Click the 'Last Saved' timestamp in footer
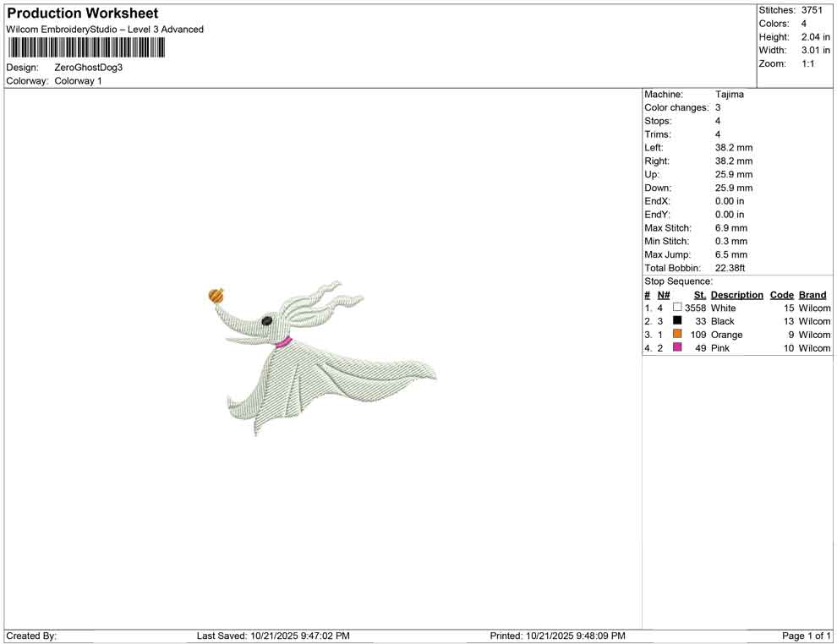 (273, 636)
